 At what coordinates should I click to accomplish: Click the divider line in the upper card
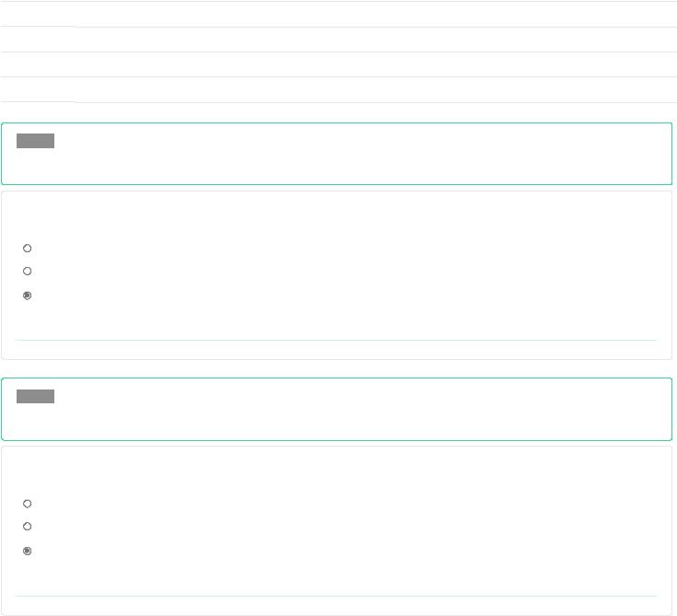[x=336, y=340]
